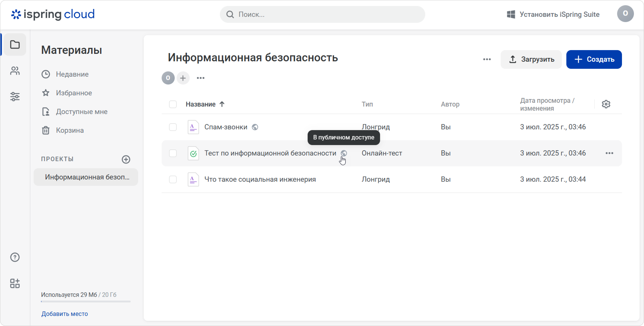Click the online test file icon

pos(193,153)
